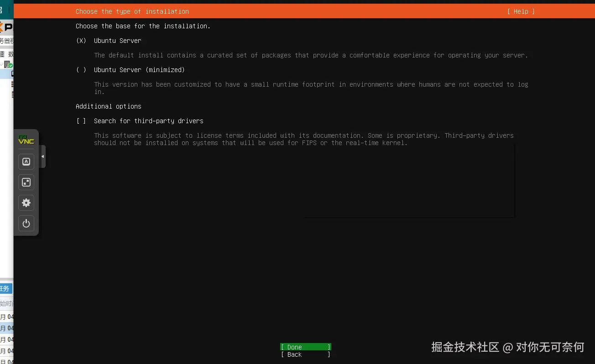Click 'Additional options' heading text

[109, 106]
